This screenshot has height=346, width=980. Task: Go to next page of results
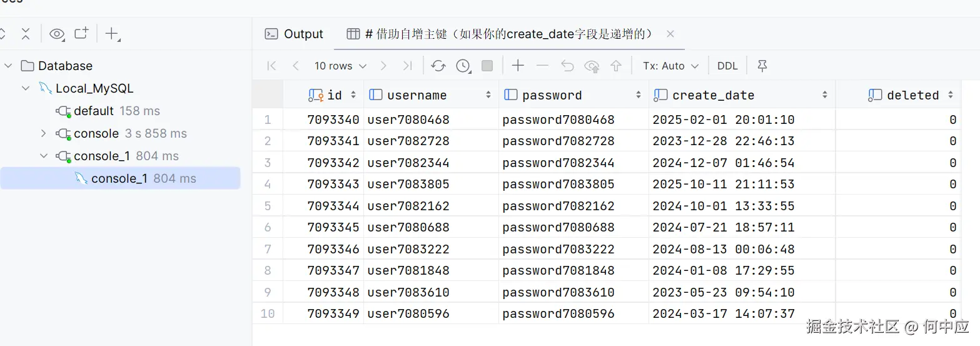(383, 66)
